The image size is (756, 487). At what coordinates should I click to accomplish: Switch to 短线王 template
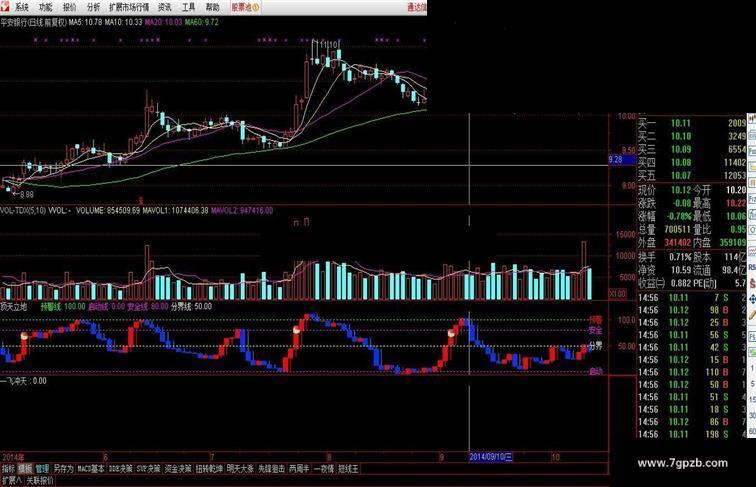(x=348, y=468)
